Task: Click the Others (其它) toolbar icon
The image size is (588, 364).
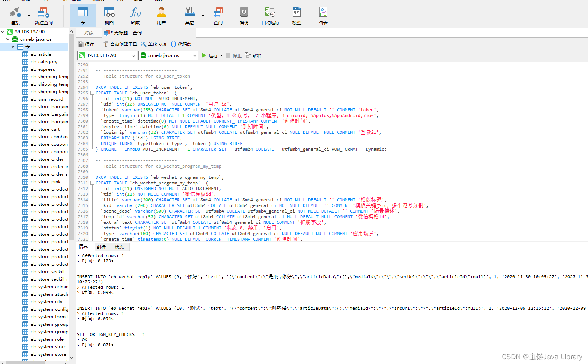Action: 190,16
